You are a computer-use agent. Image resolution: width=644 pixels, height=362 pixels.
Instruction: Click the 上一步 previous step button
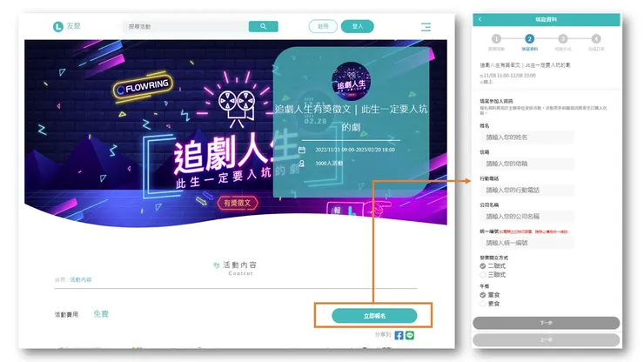click(546, 340)
